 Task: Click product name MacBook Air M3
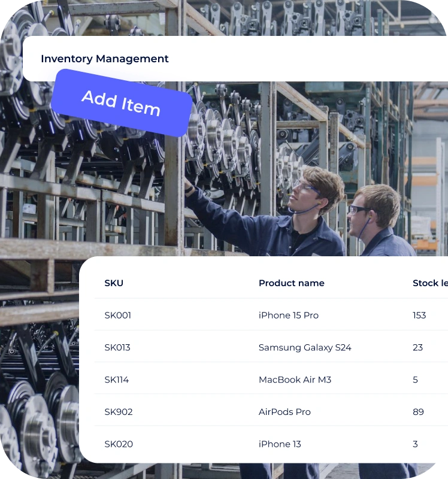coord(295,380)
